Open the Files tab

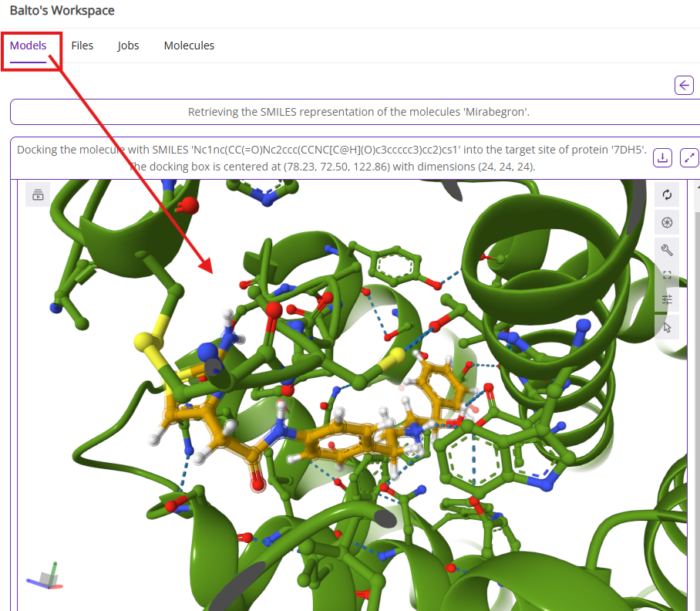tap(82, 46)
